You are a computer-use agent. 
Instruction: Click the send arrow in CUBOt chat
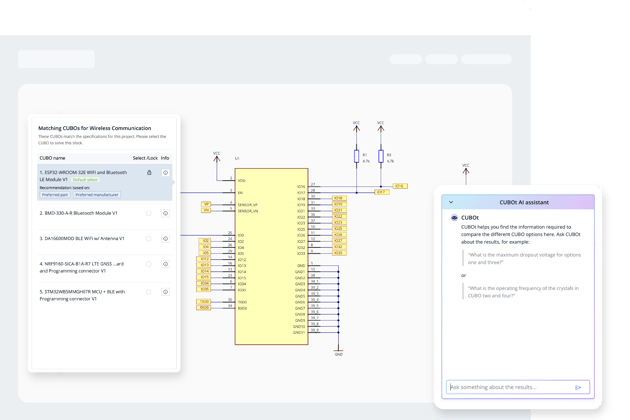[x=578, y=387]
